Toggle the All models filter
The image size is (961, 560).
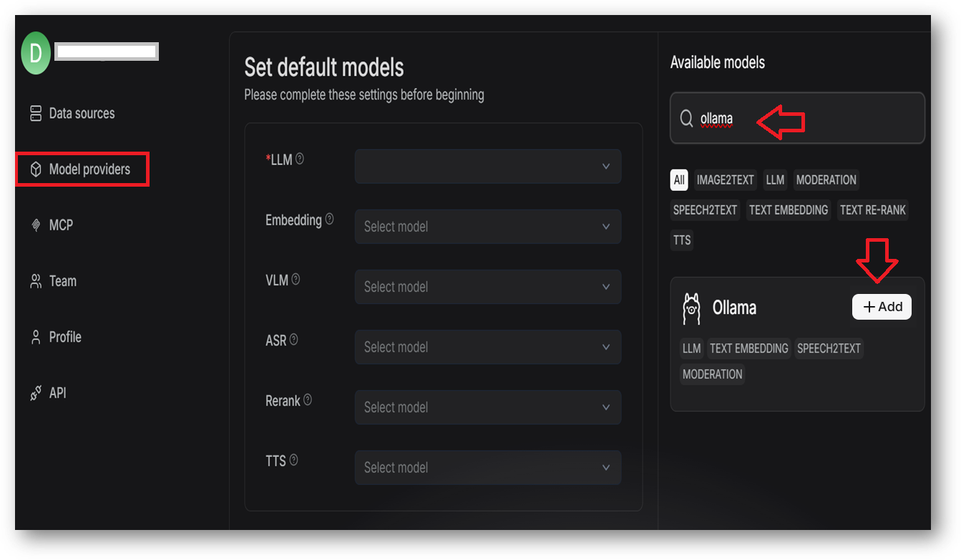click(x=678, y=180)
